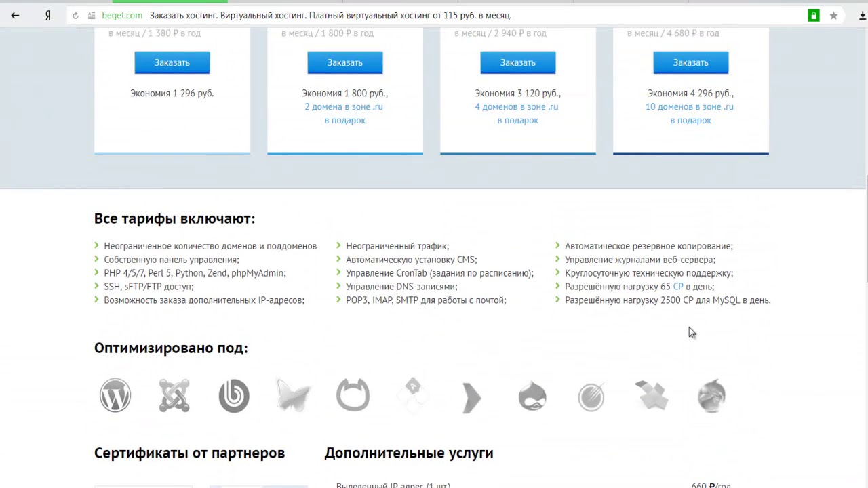Bookmark the page with the star icon
Image resolution: width=868 pixels, height=488 pixels.
[833, 16]
